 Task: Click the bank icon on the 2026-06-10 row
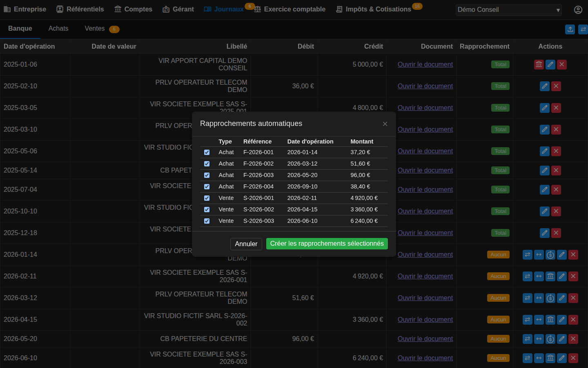click(550, 358)
